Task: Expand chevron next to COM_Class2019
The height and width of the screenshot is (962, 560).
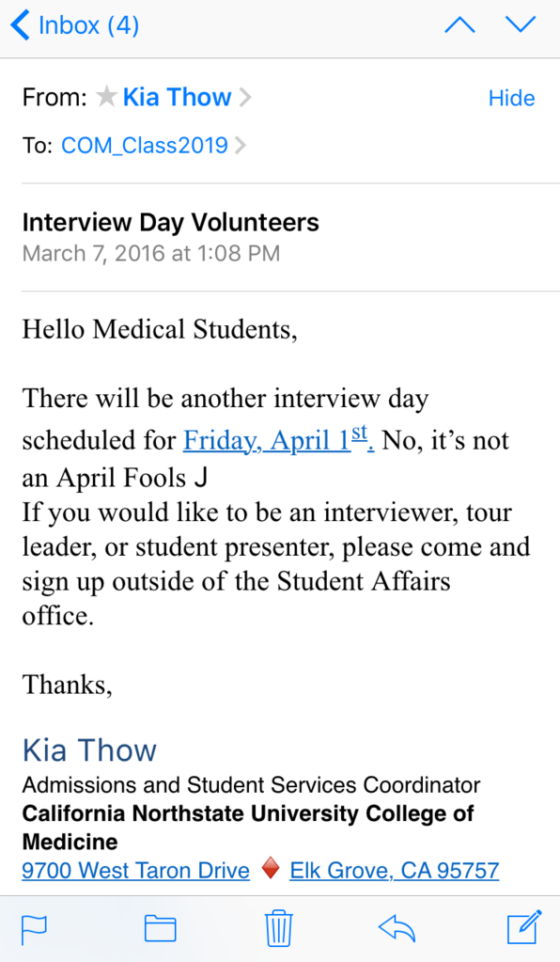Action: point(241,146)
